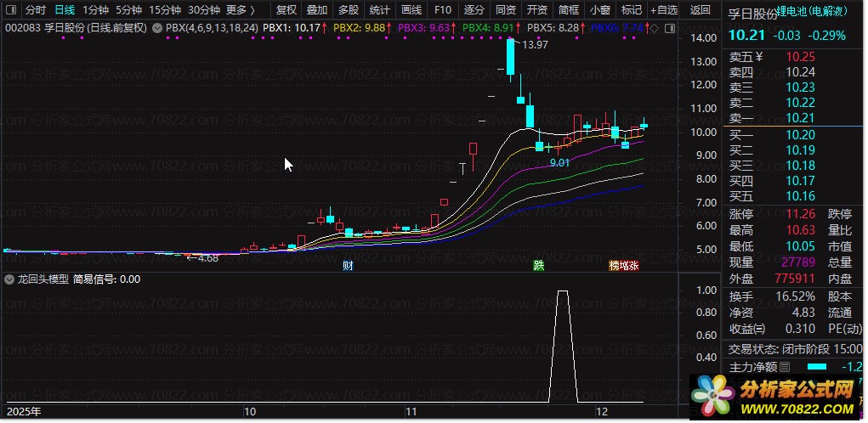Click the 交易状态 闭市阶段 status line

[795, 349]
